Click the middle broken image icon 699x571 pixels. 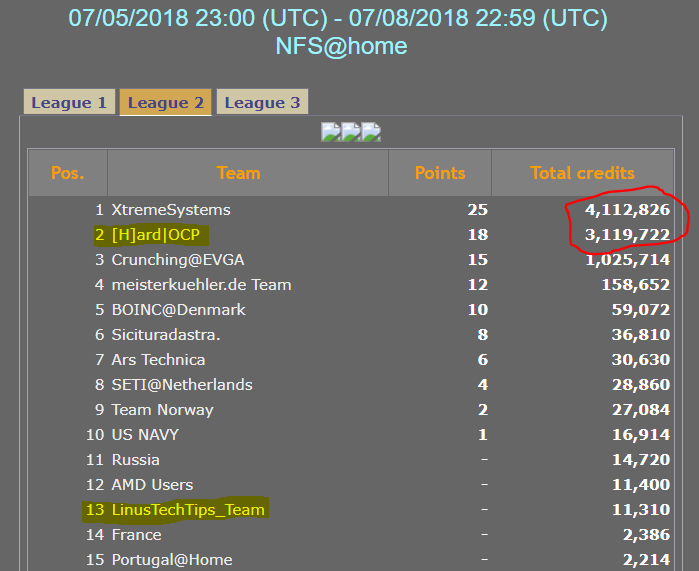pyautogui.click(x=351, y=132)
